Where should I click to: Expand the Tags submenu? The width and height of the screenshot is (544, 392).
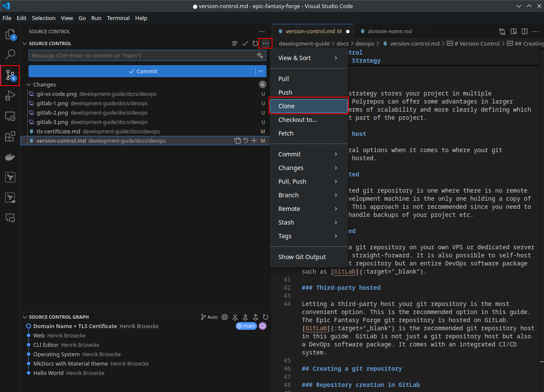tap(309, 236)
